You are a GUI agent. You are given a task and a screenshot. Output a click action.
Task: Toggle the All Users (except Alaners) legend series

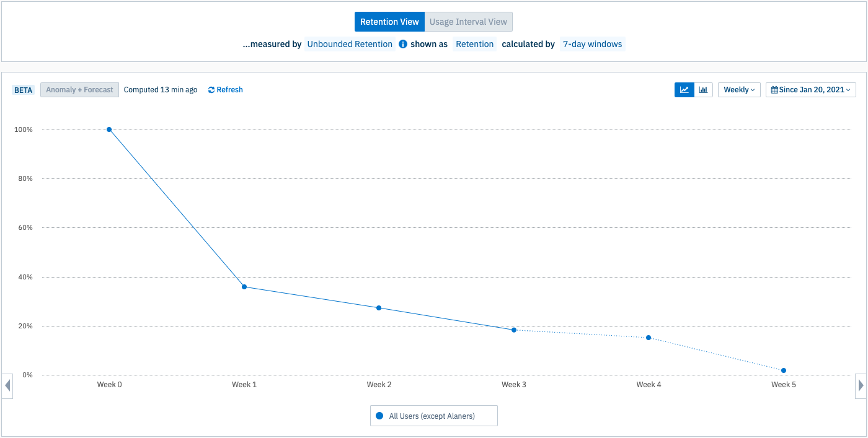[433, 416]
